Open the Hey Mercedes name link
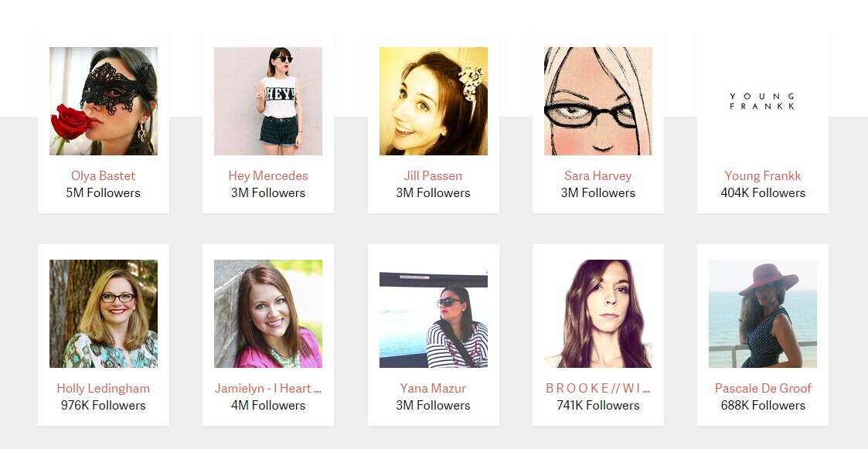Viewport: 868px width, 449px height. [x=268, y=176]
